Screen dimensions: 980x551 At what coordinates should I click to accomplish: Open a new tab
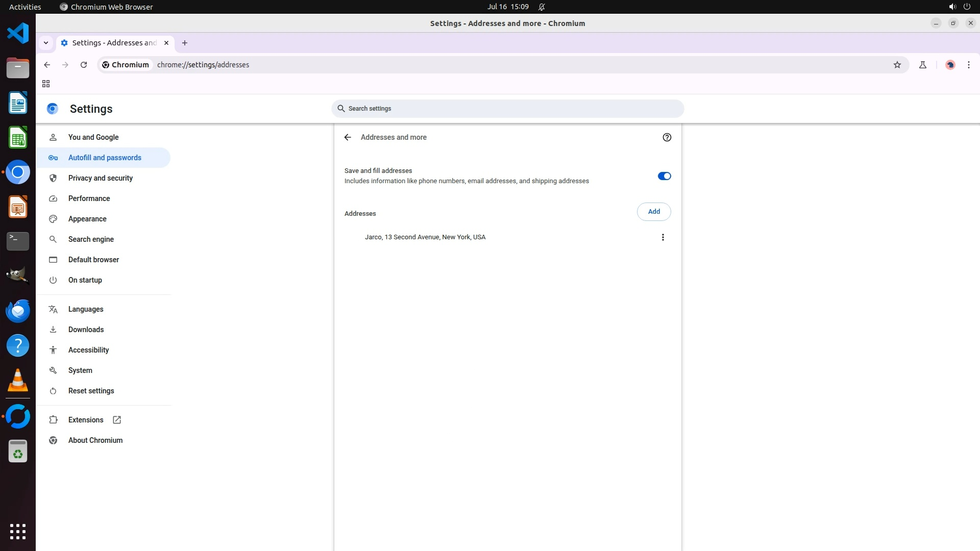pyautogui.click(x=185, y=43)
